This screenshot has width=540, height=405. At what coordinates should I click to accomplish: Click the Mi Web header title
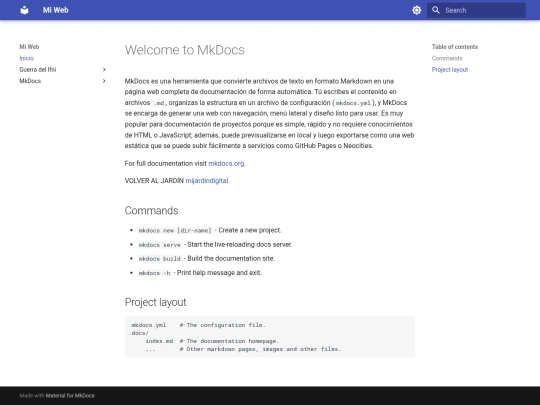pyautogui.click(x=55, y=10)
